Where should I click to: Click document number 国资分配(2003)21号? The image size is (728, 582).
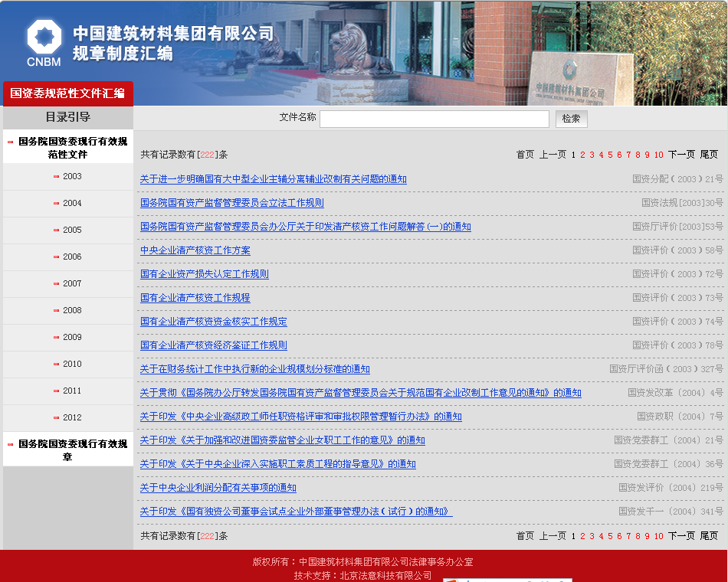click(x=677, y=179)
